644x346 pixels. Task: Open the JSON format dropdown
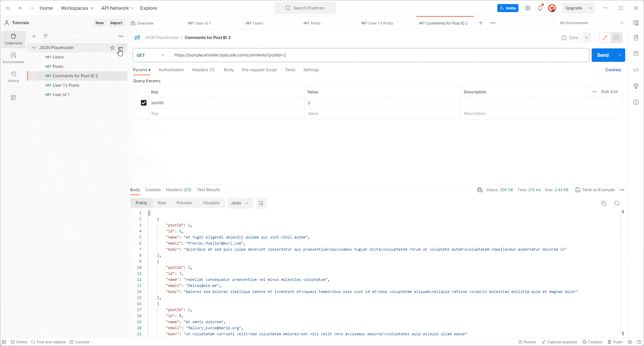[x=240, y=203]
